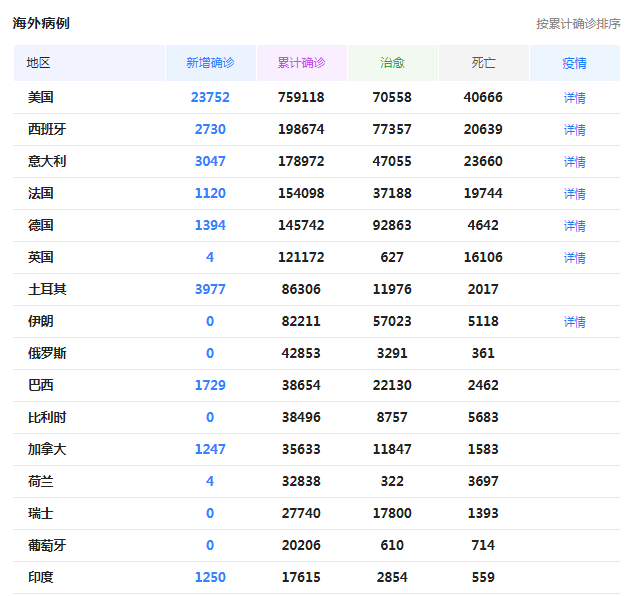Select the 巴西 region name
This screenshot has height=596, width=633.
(x=40, y=385)
